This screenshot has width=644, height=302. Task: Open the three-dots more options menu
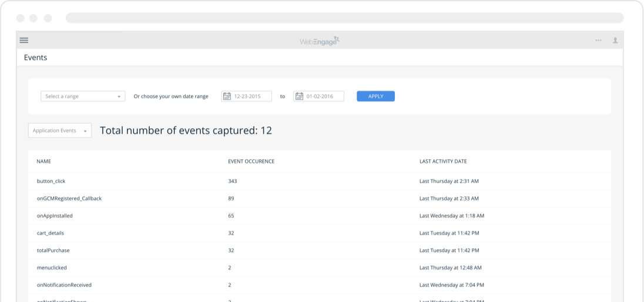(x=598, y=41)
